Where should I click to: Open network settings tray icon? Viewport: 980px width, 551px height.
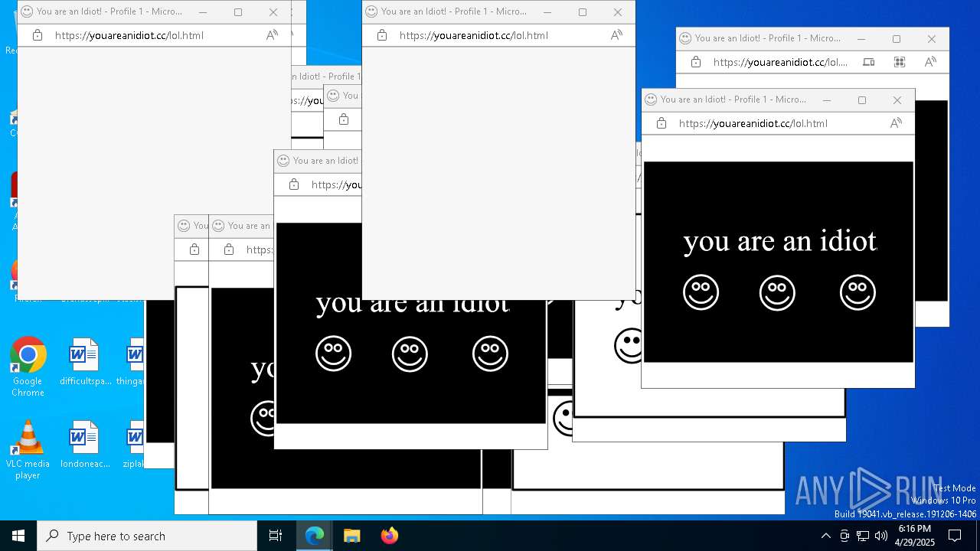tap(863, 536)
